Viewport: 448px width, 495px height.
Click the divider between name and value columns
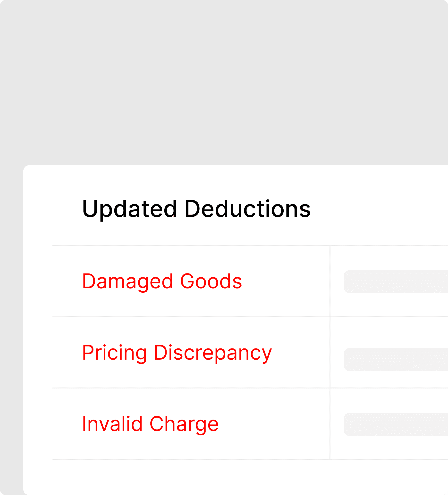tap(330, 351)
